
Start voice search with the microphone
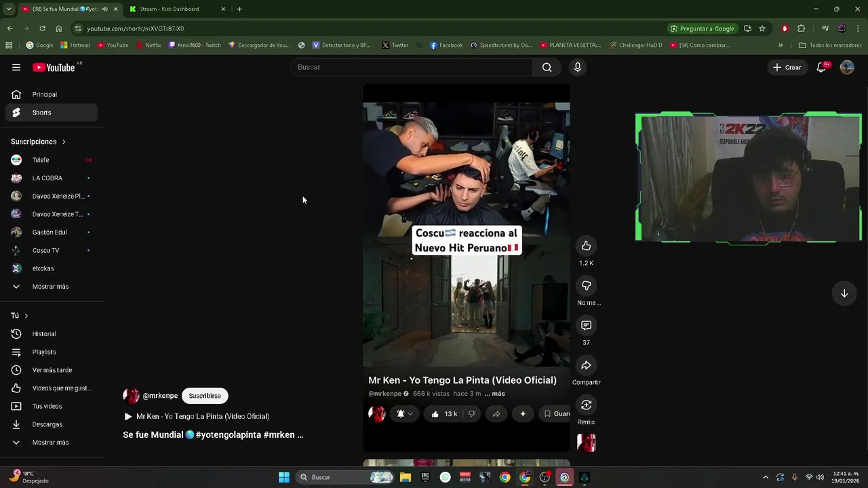pyautogui.click(x=578, y=67)
